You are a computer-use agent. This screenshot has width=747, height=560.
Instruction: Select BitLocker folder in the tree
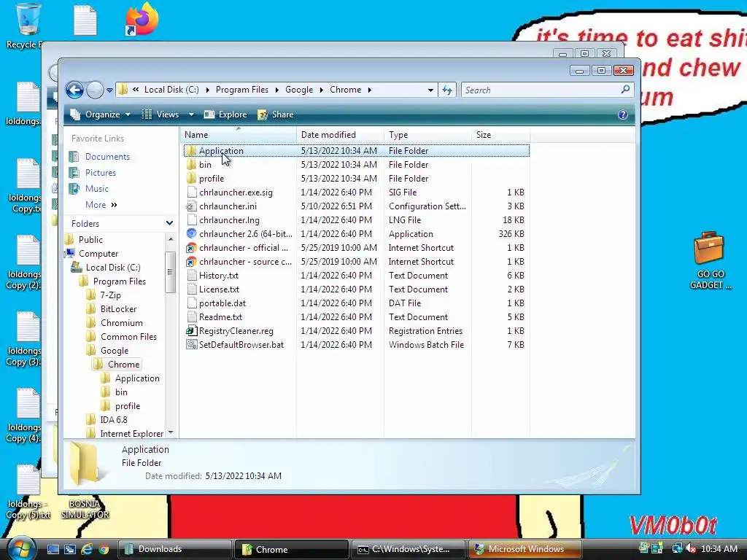[x=119, y=308]
